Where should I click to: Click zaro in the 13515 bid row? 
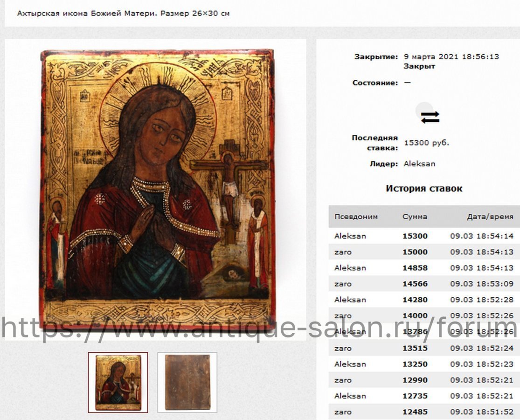pyautogui.click(x=343, y=348)
